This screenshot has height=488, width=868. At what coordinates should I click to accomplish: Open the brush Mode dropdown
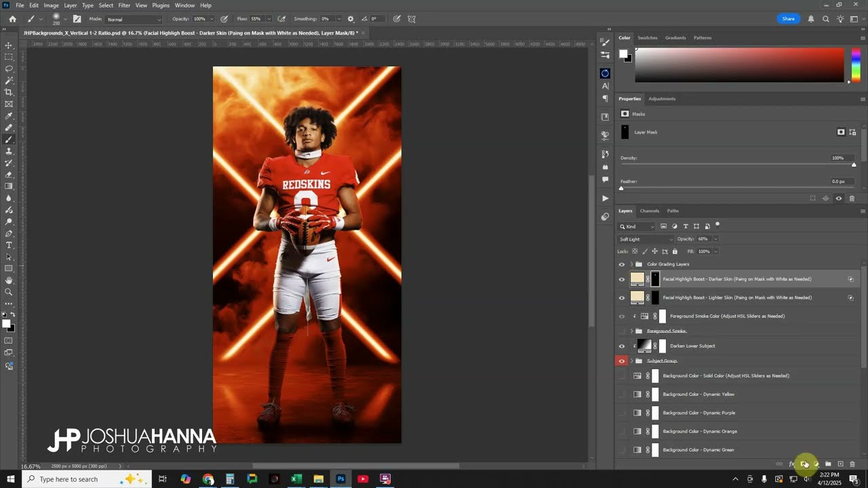pos(134,19)
